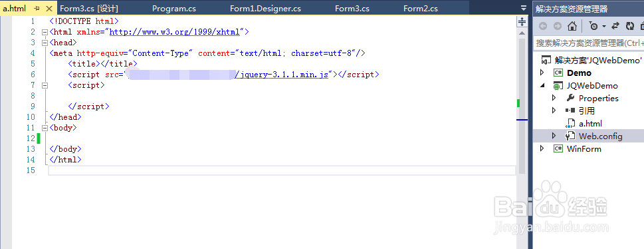Screen dimensions: 644x249
Task: Collapse the html element outlining box on line 2
Action: click(x=45, y=32)
